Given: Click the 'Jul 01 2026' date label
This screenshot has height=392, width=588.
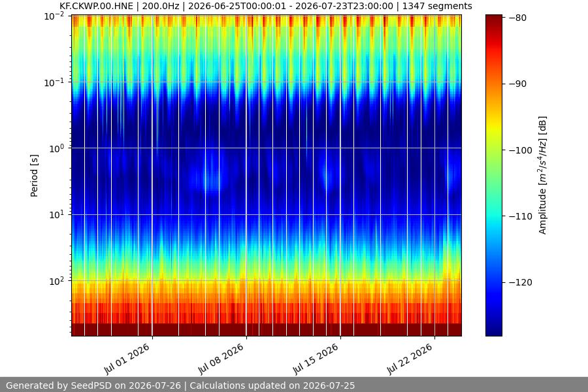Looking at the screenshot, I should (x=127, y=359).
